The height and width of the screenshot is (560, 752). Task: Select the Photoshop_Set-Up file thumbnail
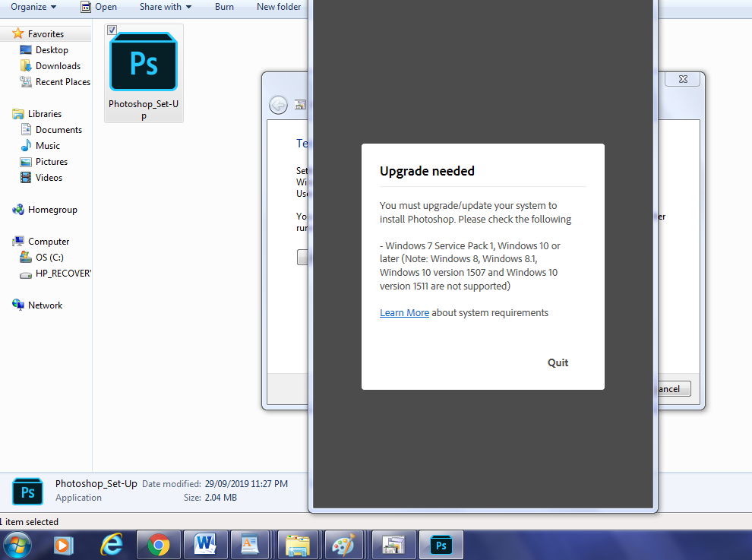[x=144, y=62]
